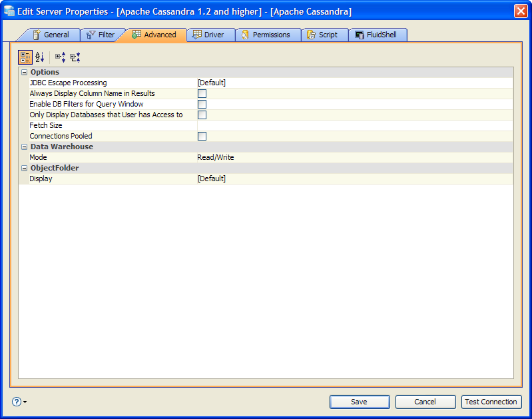Click the Cancel button

425,402
